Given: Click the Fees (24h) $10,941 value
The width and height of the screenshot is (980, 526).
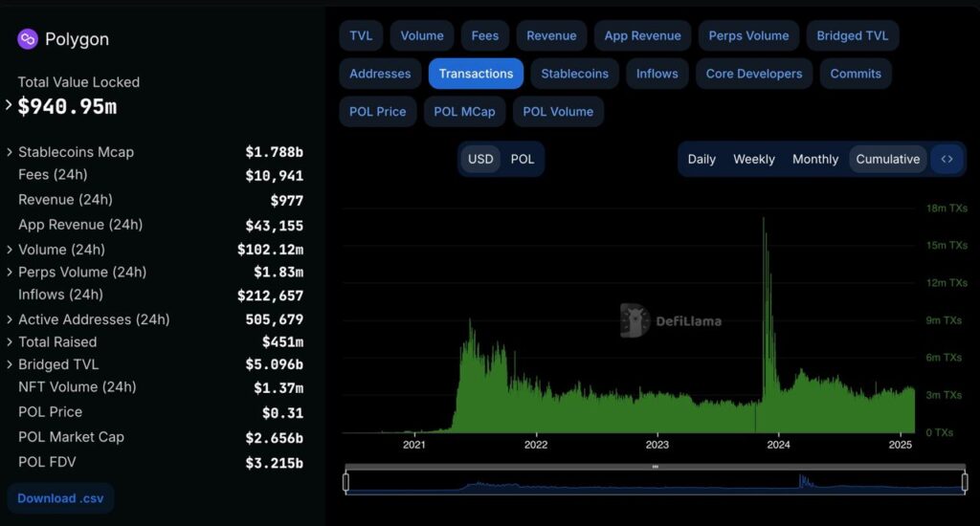Looking at the screenshot, I should pos(274,176).
